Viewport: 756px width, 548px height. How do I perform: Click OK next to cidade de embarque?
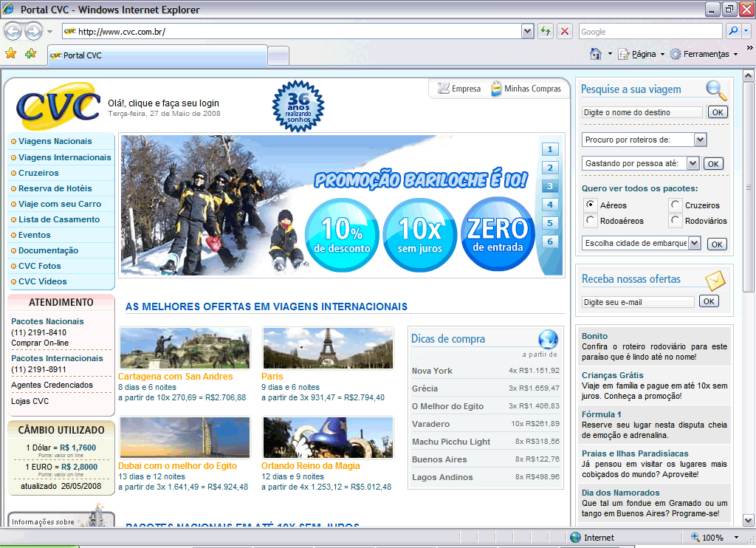[x=717, y=244]
